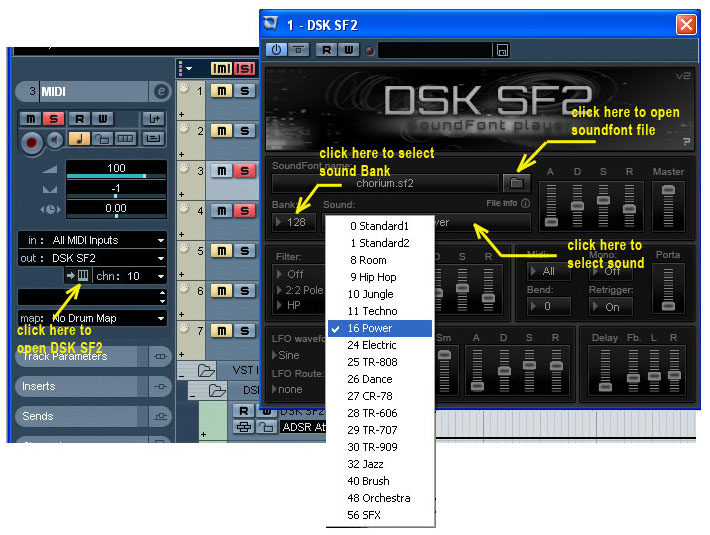Open the Midi channel All selector
This screenshot has width=710, height=535.
(x=548, y=271)
